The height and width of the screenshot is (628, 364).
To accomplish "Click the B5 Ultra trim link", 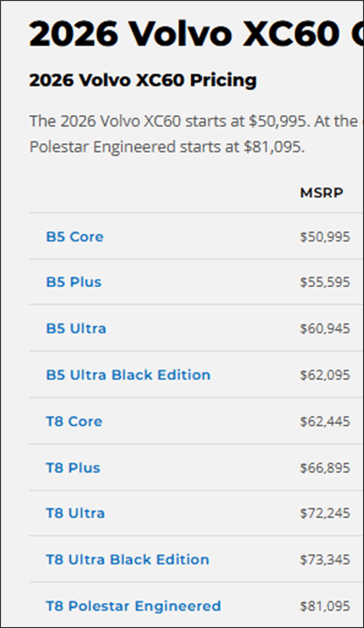I will (76, 328).
